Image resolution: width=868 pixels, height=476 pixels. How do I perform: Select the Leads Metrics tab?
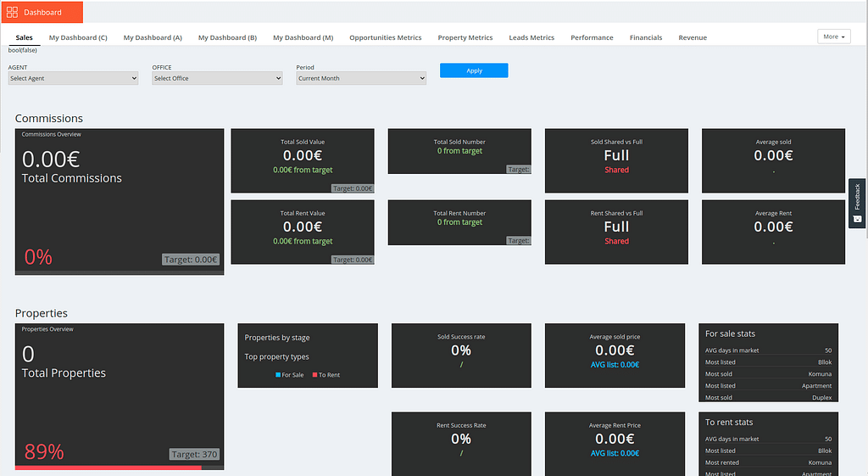tap(531, 37)
